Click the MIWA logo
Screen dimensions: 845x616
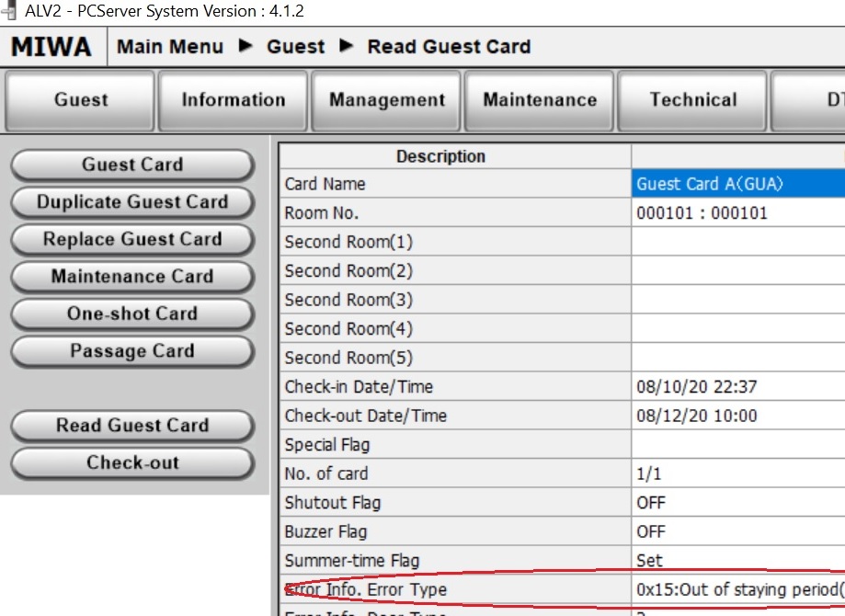coord(51,47)
